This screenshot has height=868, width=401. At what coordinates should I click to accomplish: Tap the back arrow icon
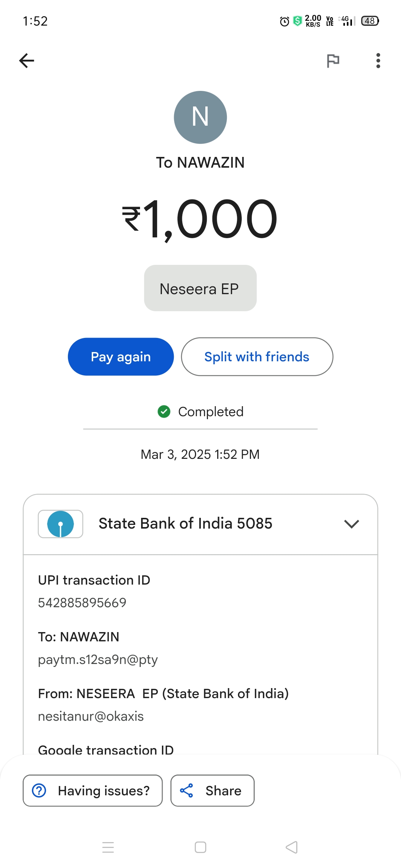[27, 60]
